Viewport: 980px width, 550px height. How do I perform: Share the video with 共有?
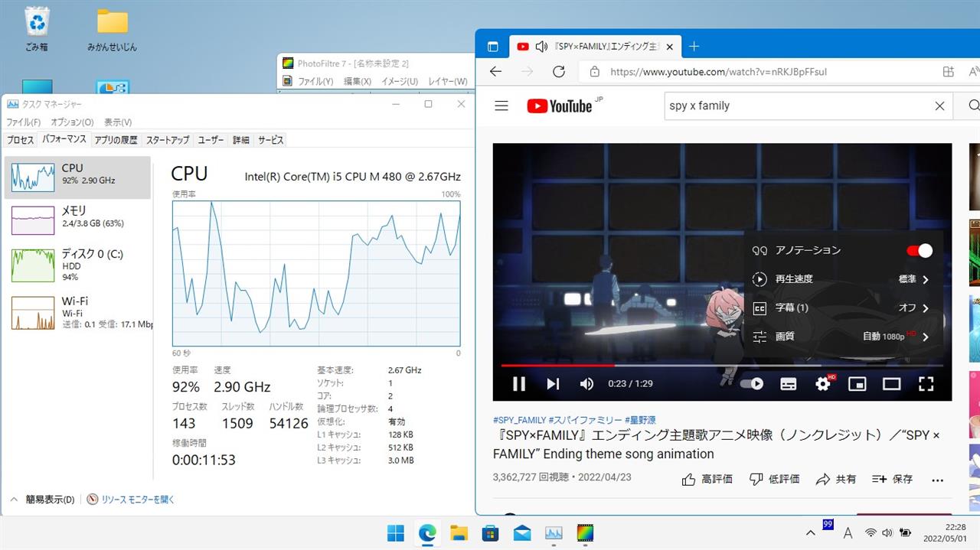click(x=836, y=479)
